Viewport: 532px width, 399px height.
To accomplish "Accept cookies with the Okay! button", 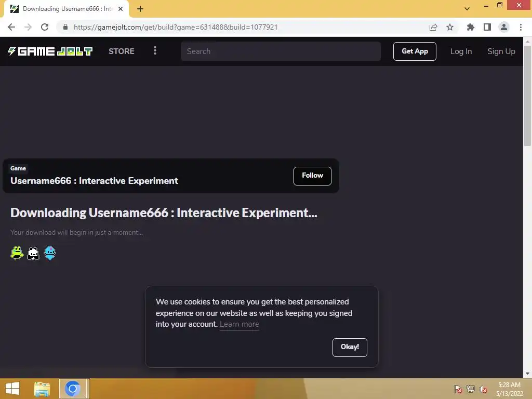I will 350,347.
